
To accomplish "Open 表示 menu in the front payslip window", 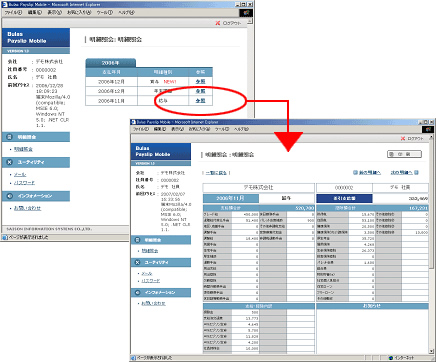I will [177, 129].
